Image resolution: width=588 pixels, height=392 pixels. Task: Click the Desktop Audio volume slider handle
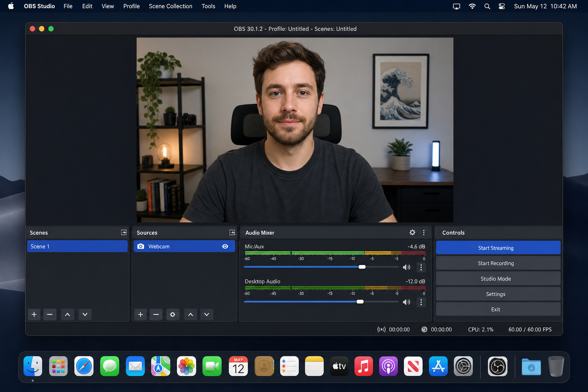pos(360,302)
